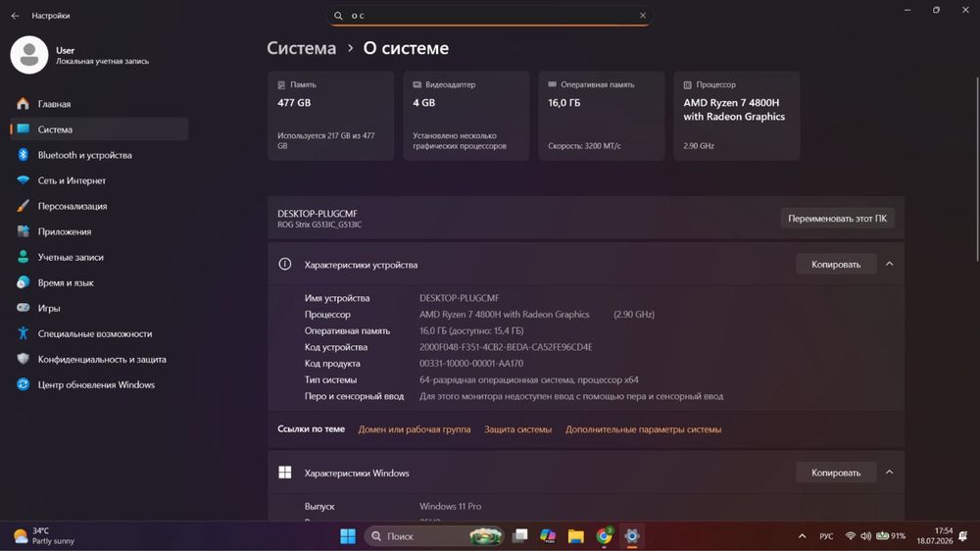
Task: Open Персонализация settings
Action: (99, 206)
